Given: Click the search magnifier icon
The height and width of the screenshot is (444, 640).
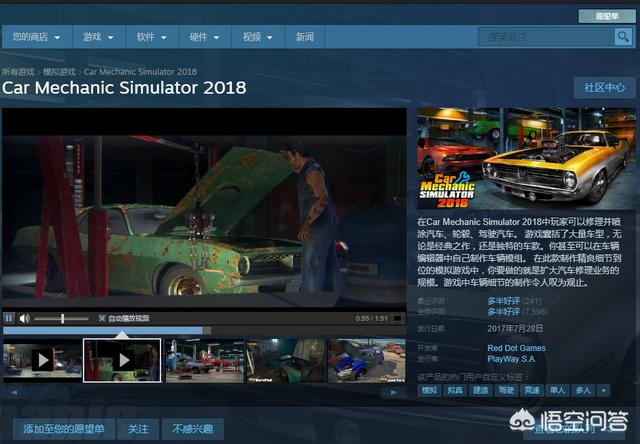Looking at the screenshot, I should pos(623,37).
